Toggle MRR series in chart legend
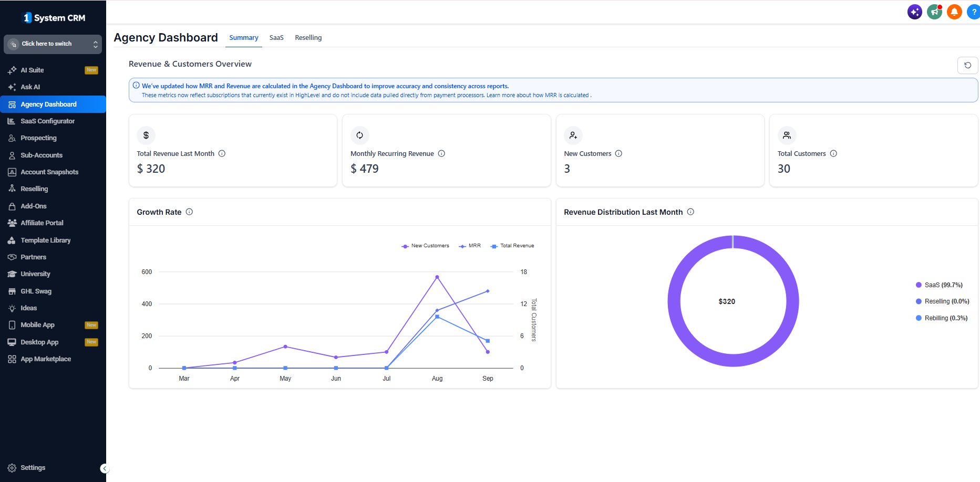The width and height of the screenshot is (980, 482). click(470, 246)
